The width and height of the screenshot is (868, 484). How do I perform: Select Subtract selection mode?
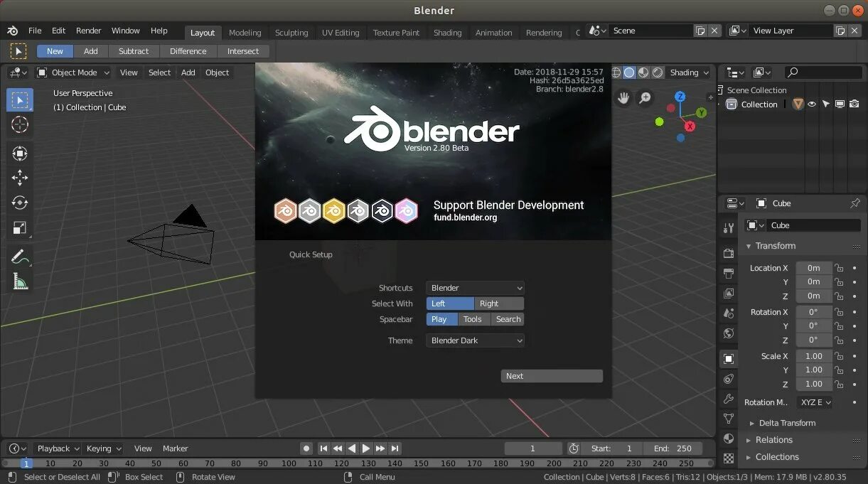(x=134, y=51)
